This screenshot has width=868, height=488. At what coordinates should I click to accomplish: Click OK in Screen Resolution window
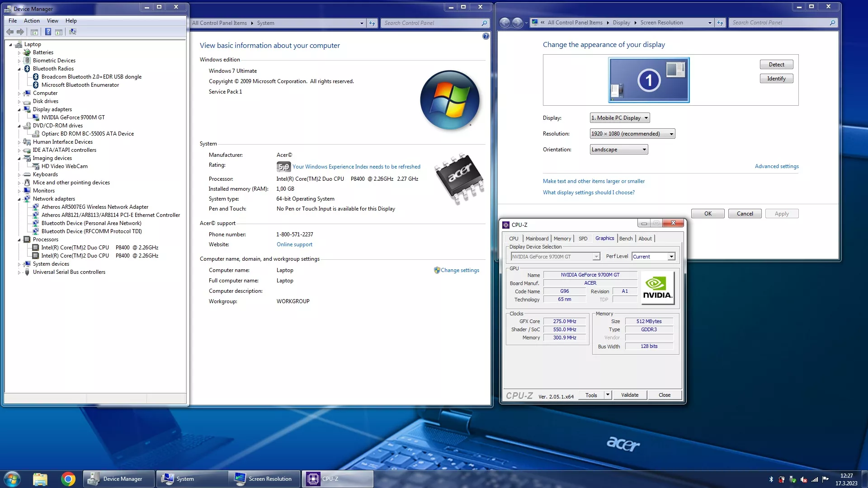(x=708, y=214)
